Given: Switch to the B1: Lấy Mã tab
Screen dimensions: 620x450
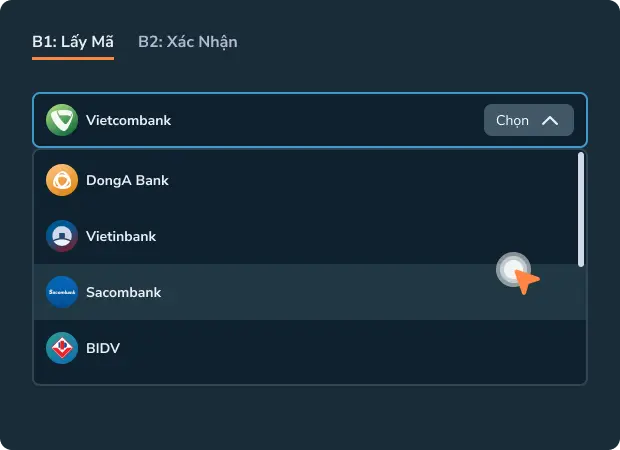Looking at the screenshot, I should click(73, 42).
